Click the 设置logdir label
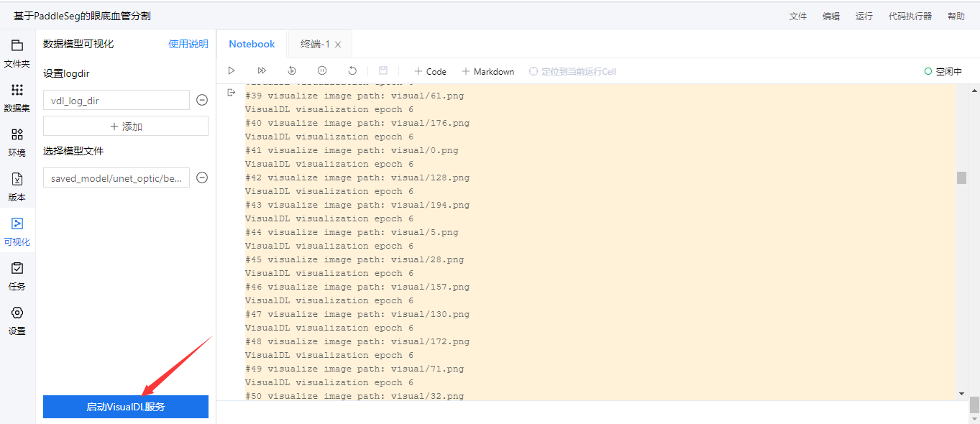The image size is (980, 424). coord(66,73)
